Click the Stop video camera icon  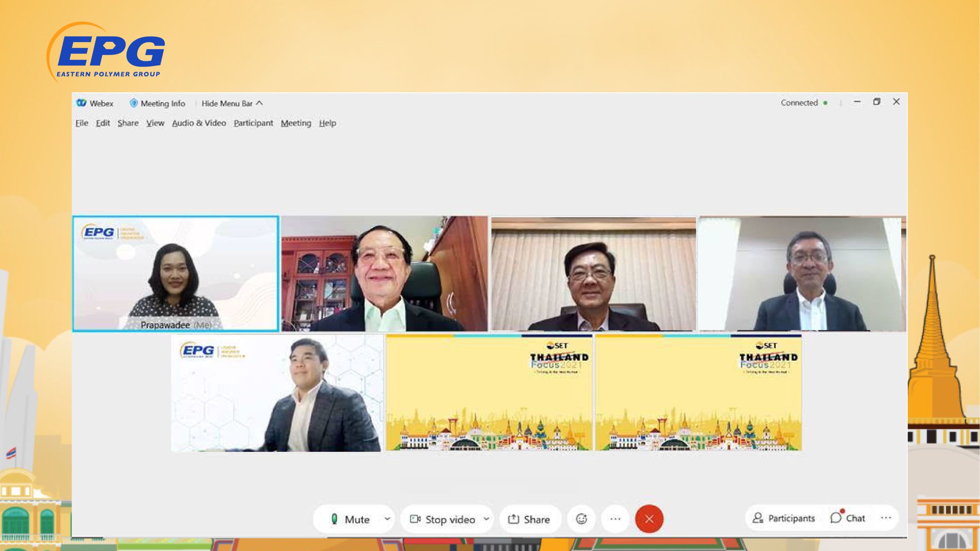point(413,518)
